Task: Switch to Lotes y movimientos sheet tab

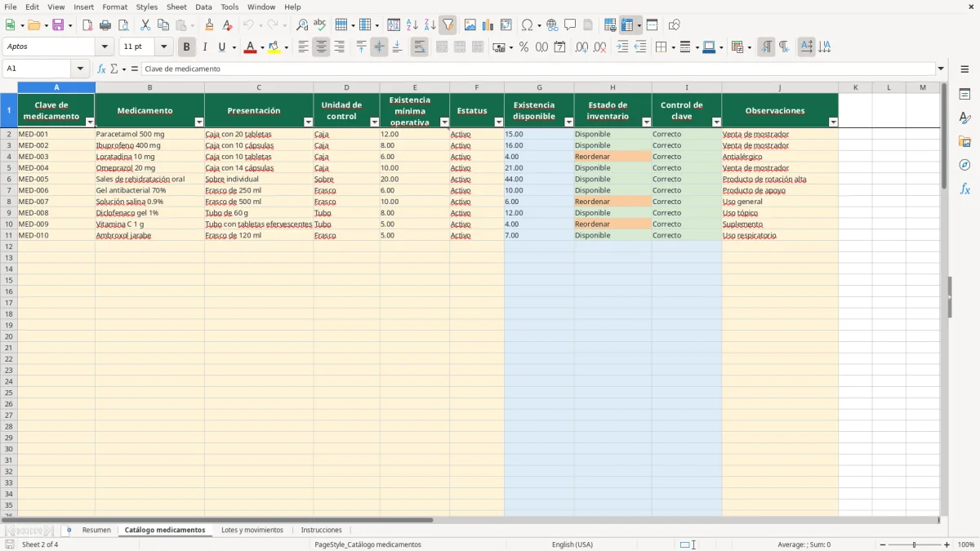Action: click(252, 531)
